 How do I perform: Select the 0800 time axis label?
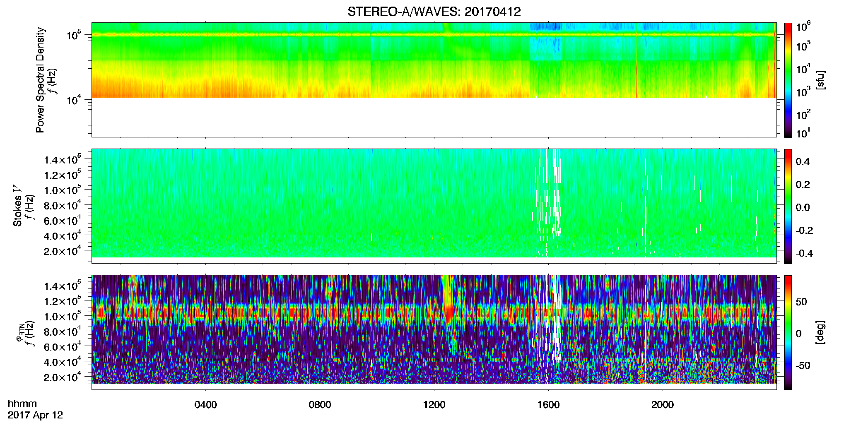pos(320,405)
